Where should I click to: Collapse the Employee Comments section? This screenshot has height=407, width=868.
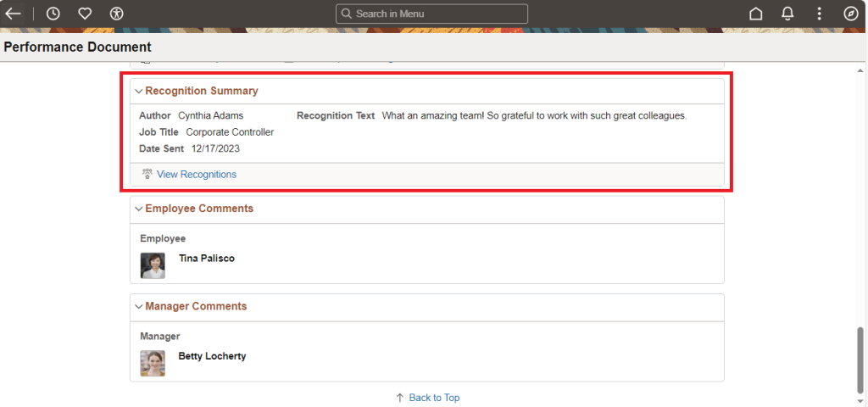point(139,209)
